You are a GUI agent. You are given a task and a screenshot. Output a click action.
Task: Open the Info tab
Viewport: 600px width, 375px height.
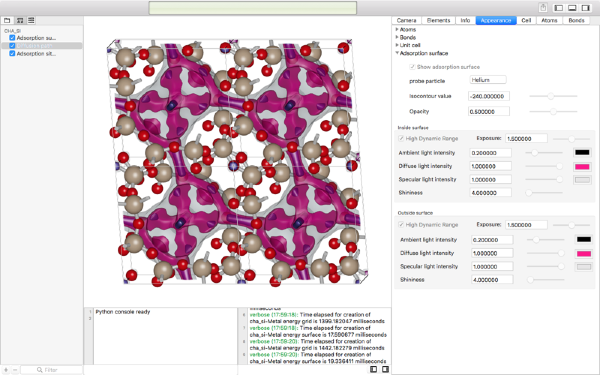465,20
